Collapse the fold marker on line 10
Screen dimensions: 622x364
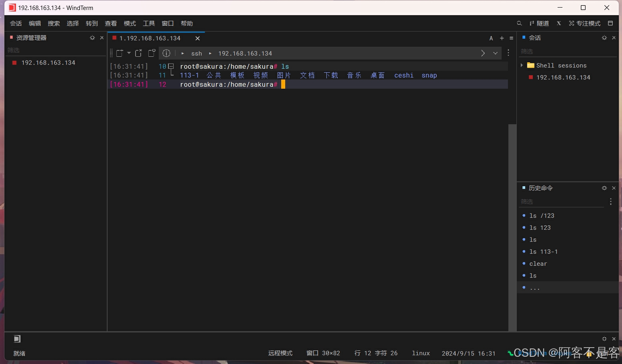tap(171, 66)
